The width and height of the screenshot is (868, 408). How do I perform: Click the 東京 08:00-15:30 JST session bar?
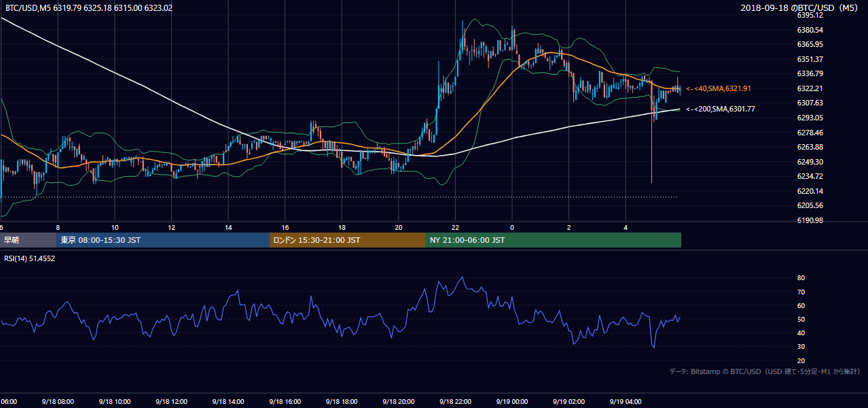coord(163,240)
